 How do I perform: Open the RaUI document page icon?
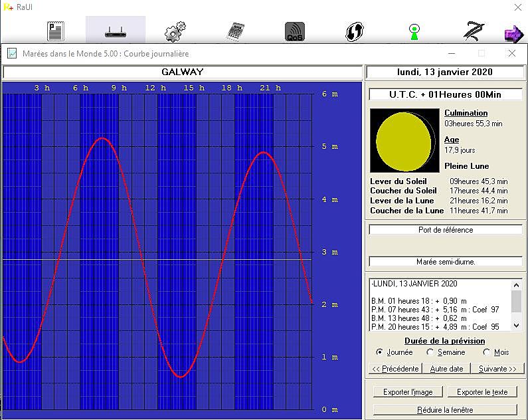point(56,31)
